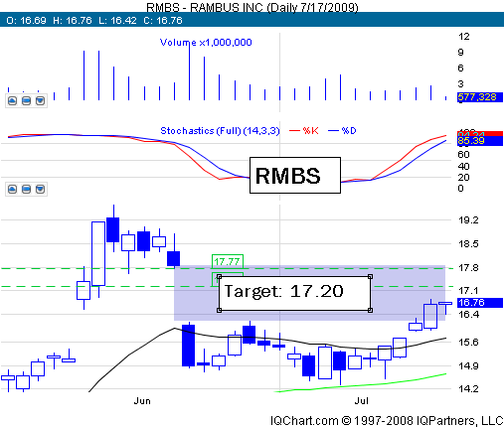Viewport: 504px width, 427px height.
Task: Click the 85.39 %D value tag
Action: [480, 141]
